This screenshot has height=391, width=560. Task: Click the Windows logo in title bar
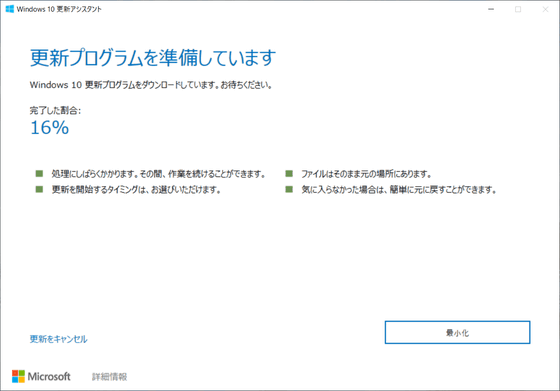point(10,9)
